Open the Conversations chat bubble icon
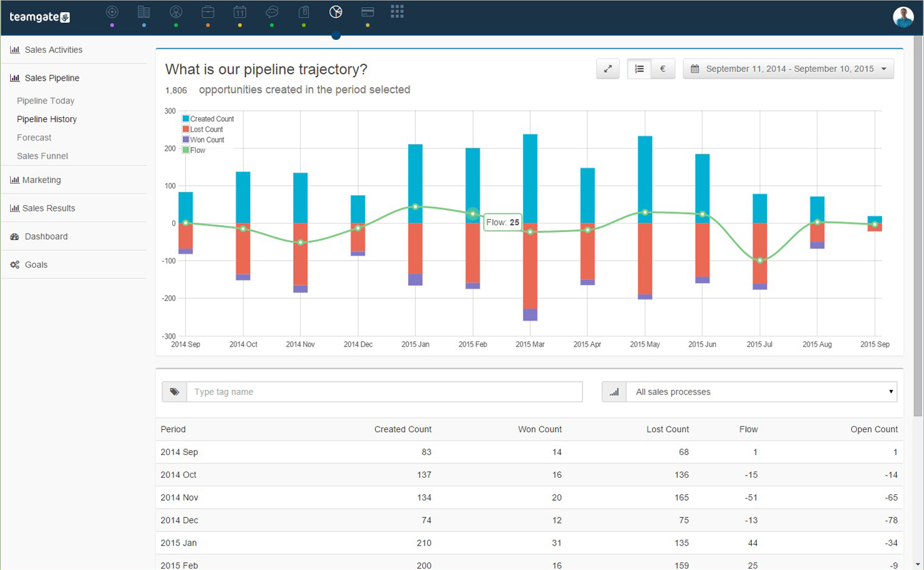Viewport: 924px width, 570px height. pos(272,11)
